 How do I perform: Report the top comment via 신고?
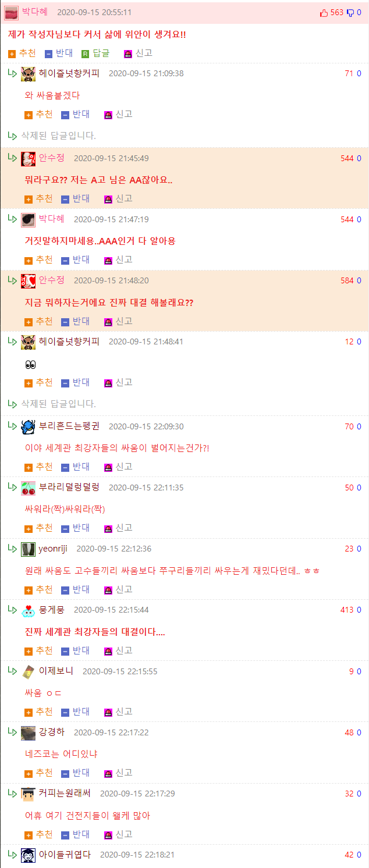point(138,53)
